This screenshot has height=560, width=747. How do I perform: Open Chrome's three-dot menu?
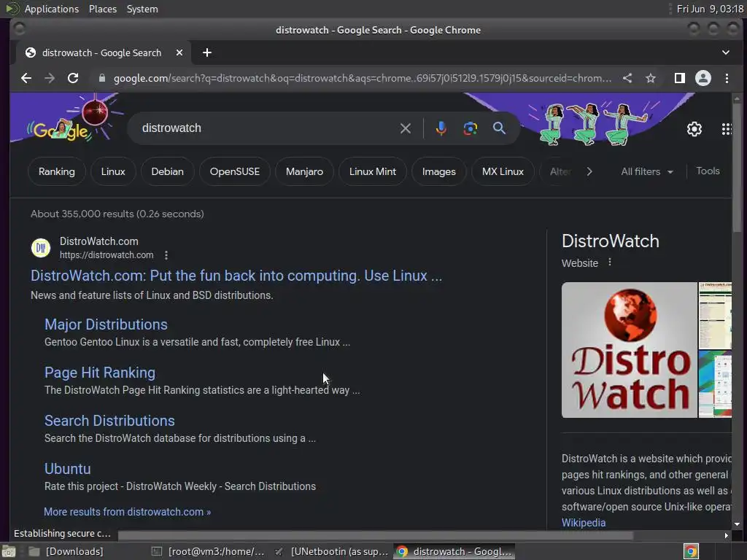coord(727,78)
